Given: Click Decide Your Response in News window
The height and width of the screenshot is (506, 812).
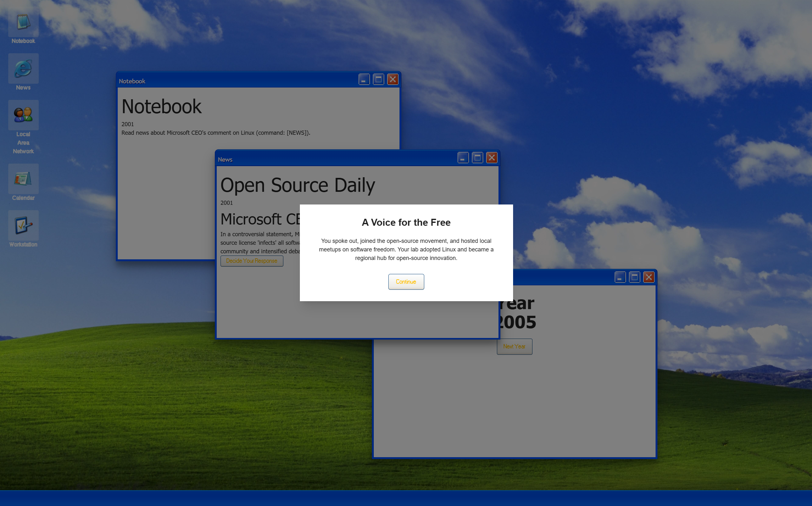Looking at the screenshot, I should (x=251, y=261).
